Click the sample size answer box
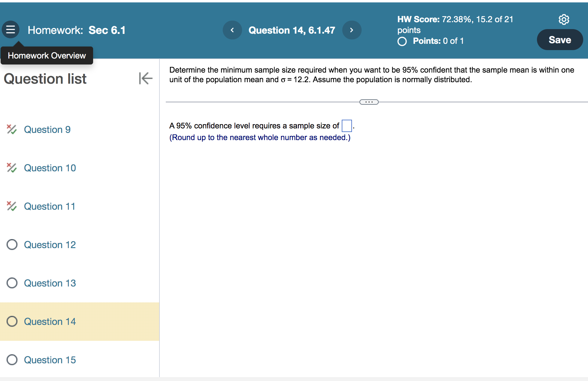 (347, 126)
